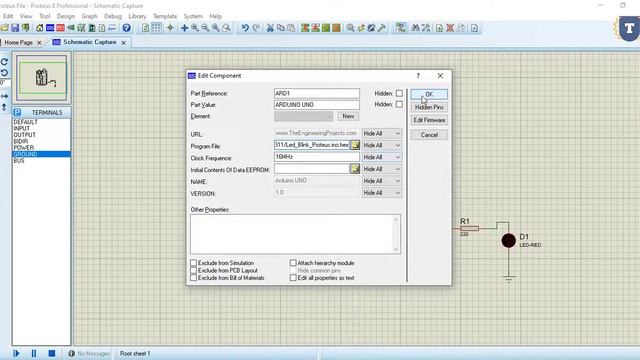Open the Design menu
The height and width of the screenshot is (360, 640).
(66, 16)
